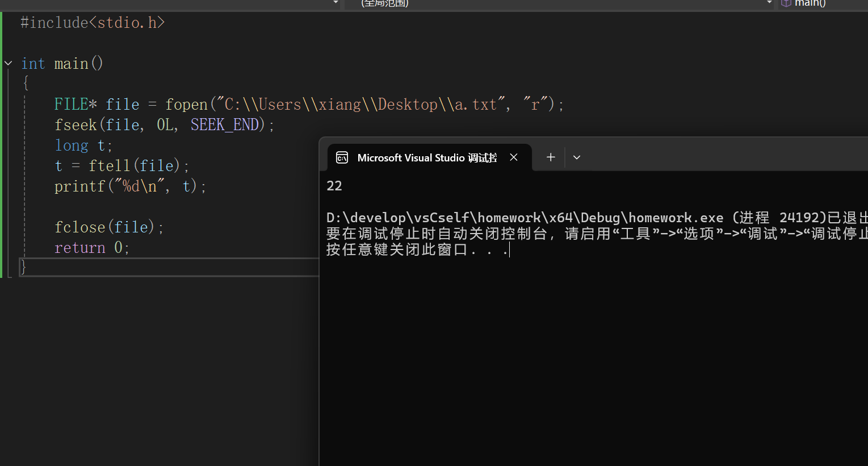Click the terminal icon on the console tab
The height and width of the screenshot is (466, 868).
342,157
